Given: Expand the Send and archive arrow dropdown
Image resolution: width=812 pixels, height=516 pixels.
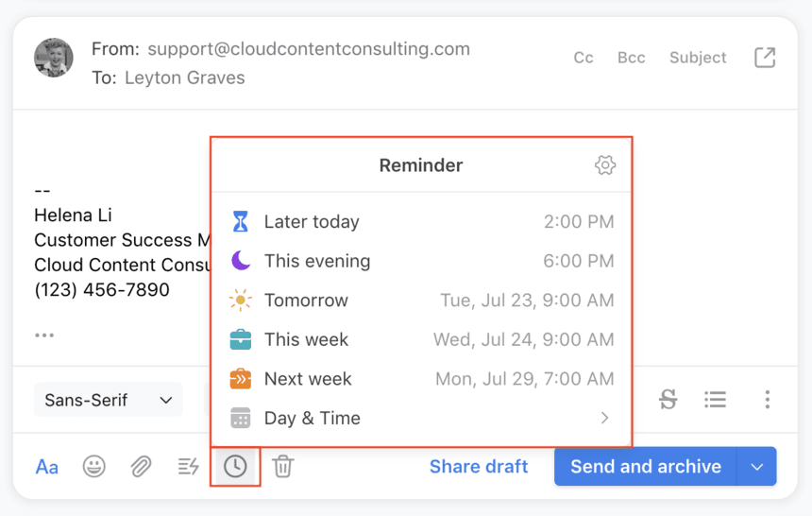Looking at the screenshot, I should coord(756,467).
